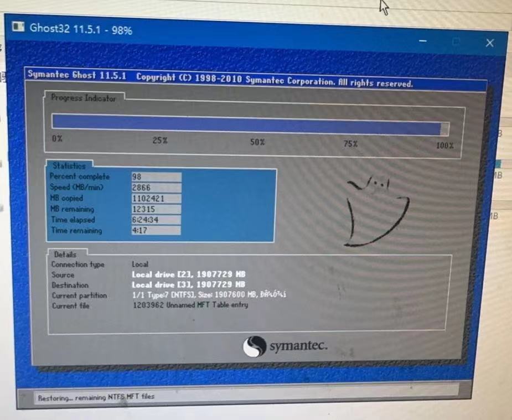Image resolution: width=512 pixels, height=420 pixels.
Task: Select the MB remaining value 12315
Action: pyautogui.click(x=156, y=209)
